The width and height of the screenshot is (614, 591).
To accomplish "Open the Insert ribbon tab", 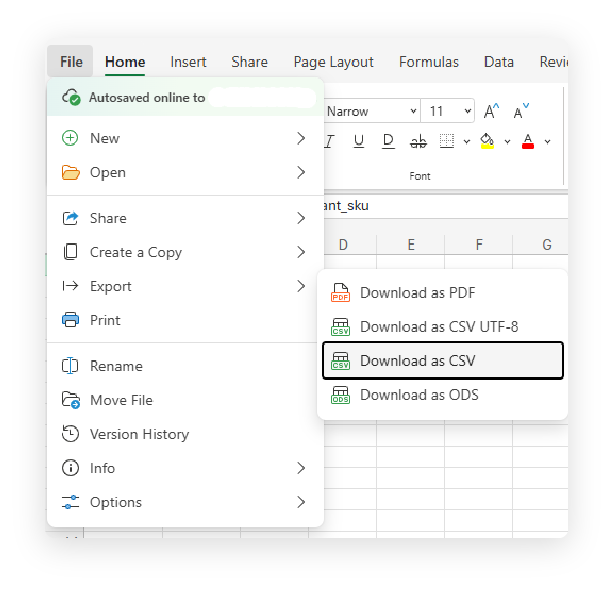I will pyautogui.click(x=188, y=62).
